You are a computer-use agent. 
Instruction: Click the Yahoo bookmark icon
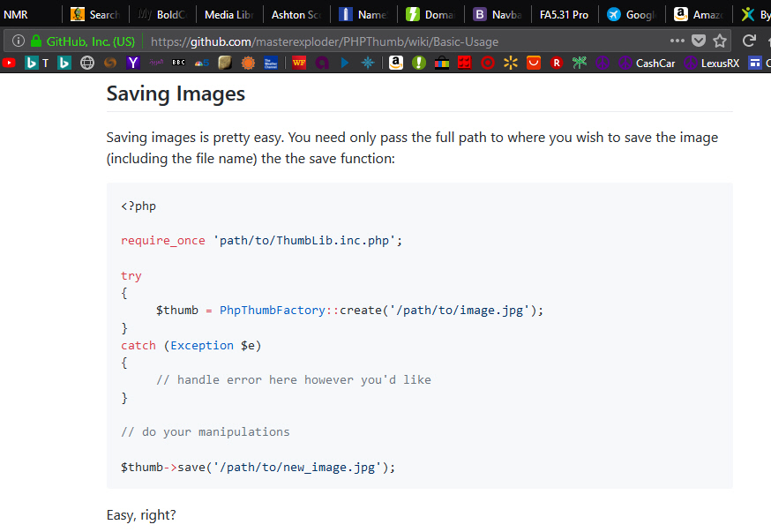(133, 63)
